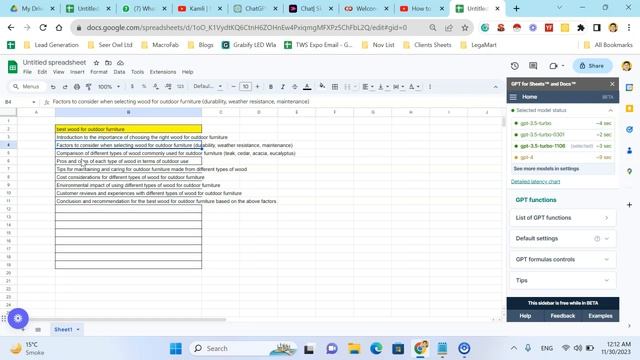Open text wrapping dropdown
This screenshot has height=360, width=640.
(398, 87)
